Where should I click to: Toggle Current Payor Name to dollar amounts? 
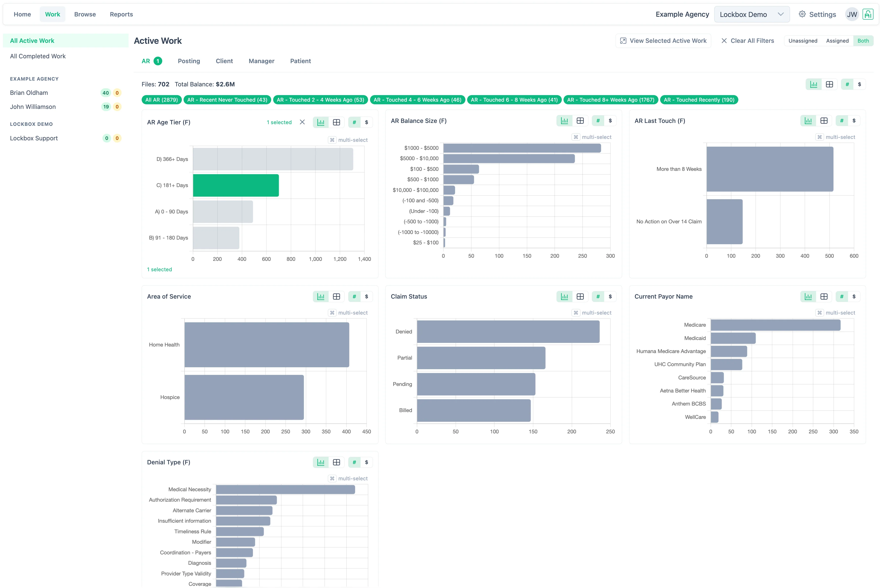(854, 297)
